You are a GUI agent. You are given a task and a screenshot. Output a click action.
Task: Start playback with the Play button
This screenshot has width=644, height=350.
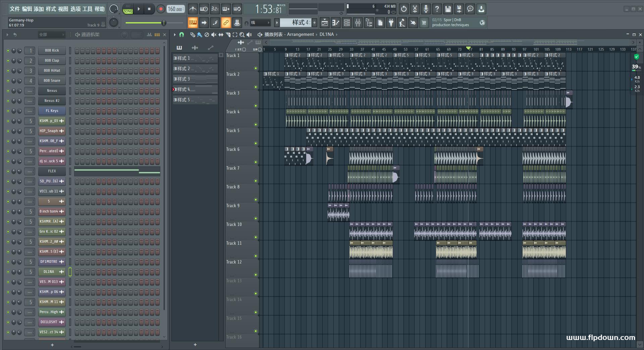pos(139,9)
